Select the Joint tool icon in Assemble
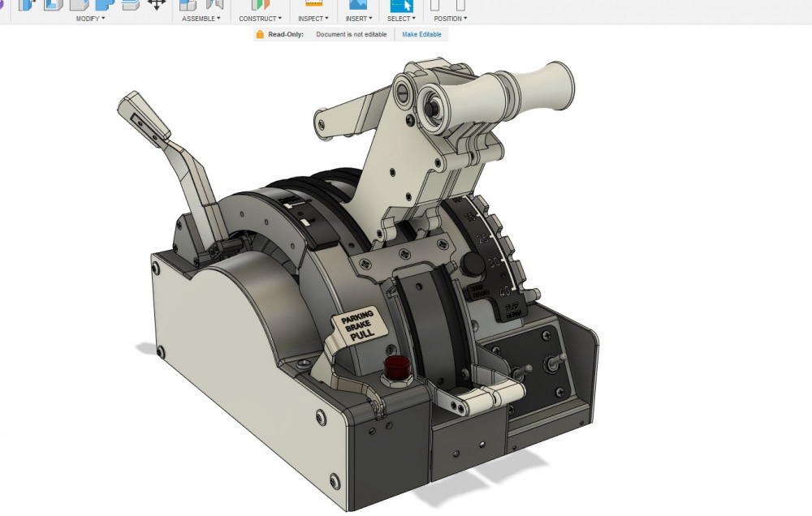The image size is (812, 516). click(x=214, y=4)
